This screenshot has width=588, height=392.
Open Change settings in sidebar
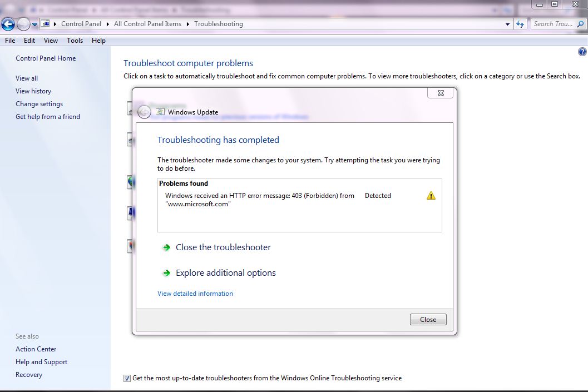39,104
